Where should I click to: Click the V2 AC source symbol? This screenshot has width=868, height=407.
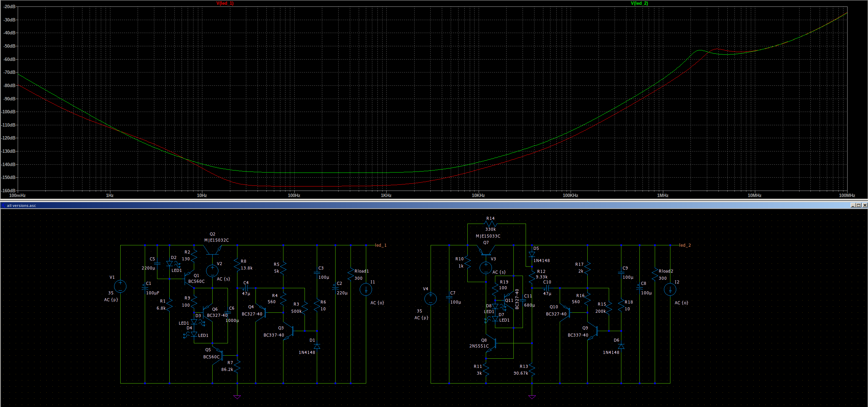213,271
